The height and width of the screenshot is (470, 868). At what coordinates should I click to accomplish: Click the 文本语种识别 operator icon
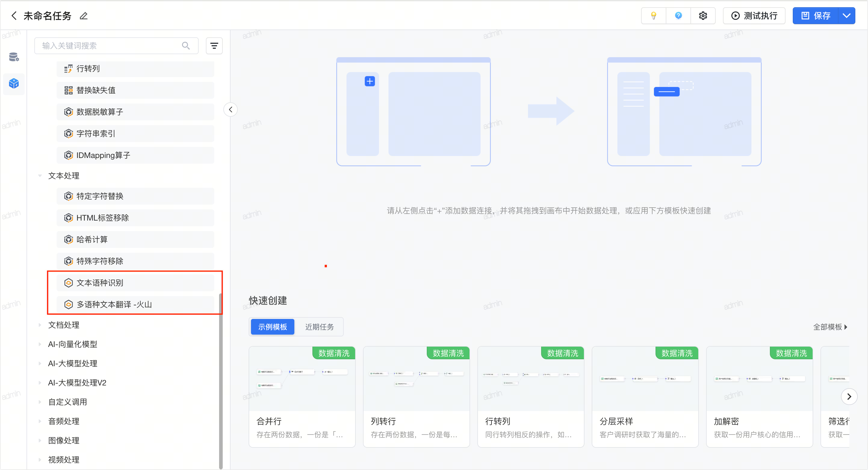coord(68,283)
